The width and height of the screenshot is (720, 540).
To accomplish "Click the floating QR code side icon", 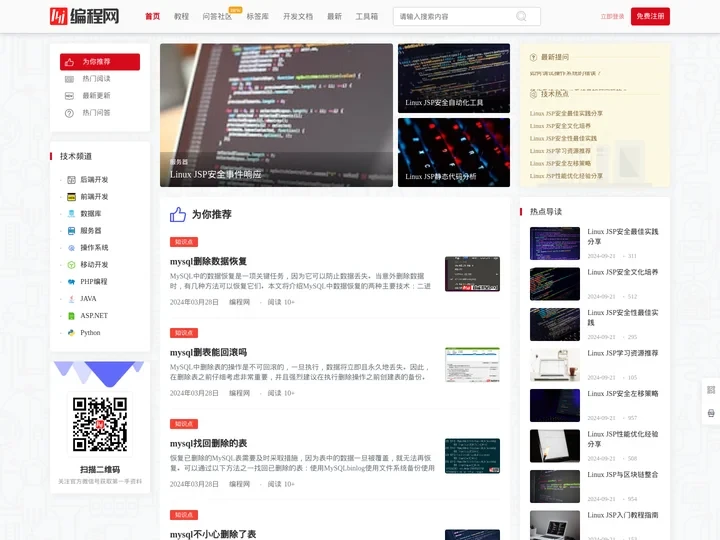I will [x=711, y=390].
